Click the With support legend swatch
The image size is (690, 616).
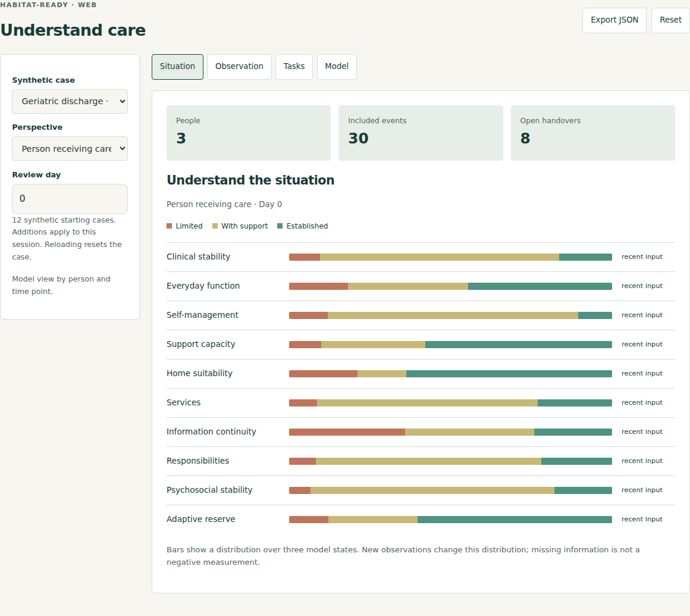215,226
